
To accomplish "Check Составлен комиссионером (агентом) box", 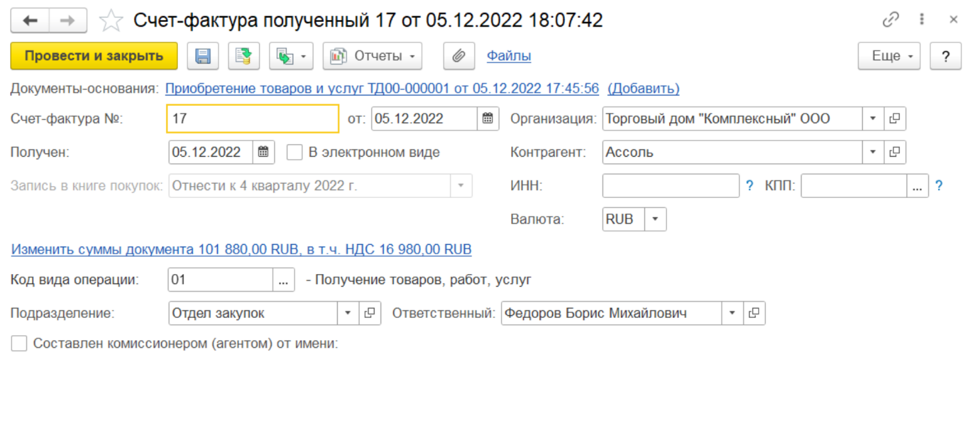I will coord(19,344).
